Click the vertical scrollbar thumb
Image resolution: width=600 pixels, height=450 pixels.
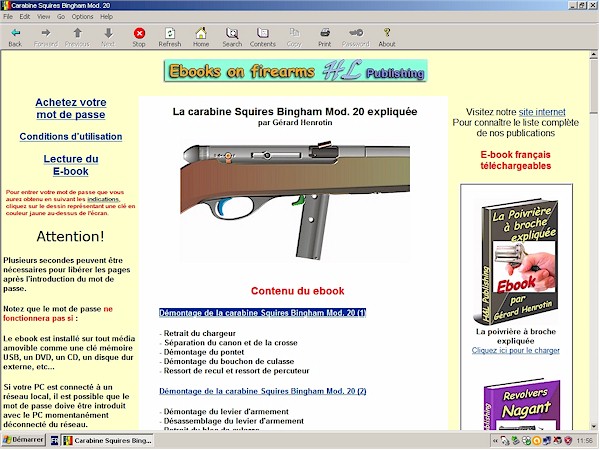pyautogui.click(x=593, y=86)
